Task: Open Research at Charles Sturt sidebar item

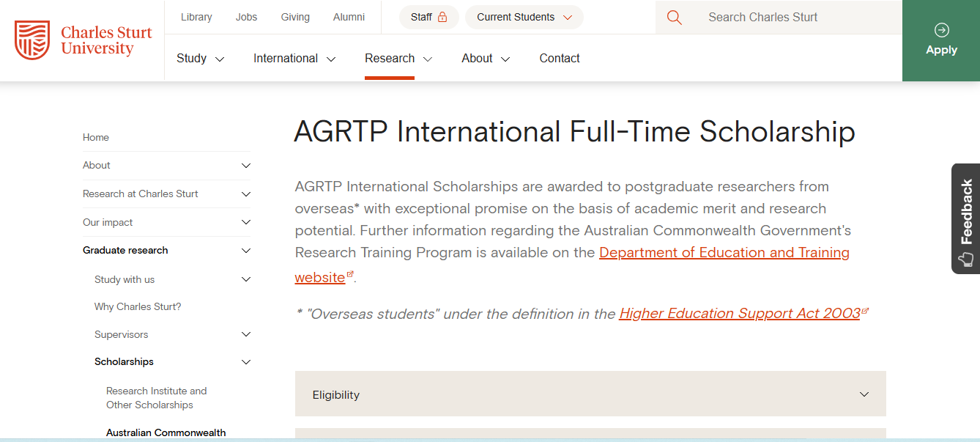Action: tap(141, 194)
